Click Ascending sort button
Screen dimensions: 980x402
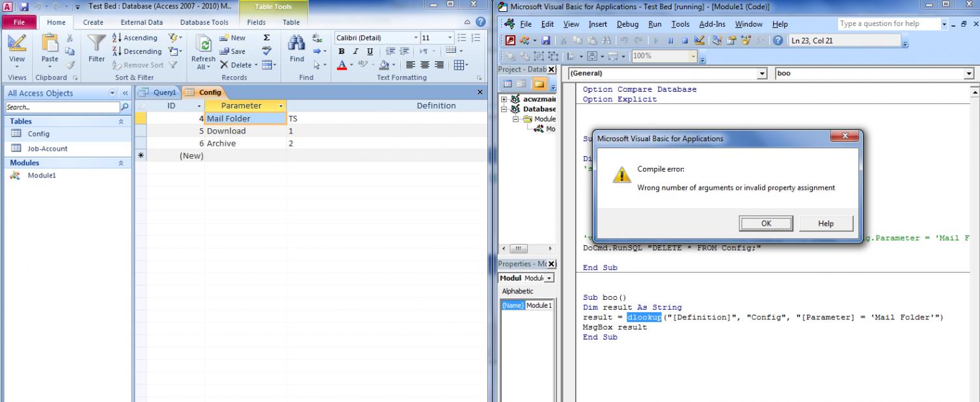[x=135, y=38]
